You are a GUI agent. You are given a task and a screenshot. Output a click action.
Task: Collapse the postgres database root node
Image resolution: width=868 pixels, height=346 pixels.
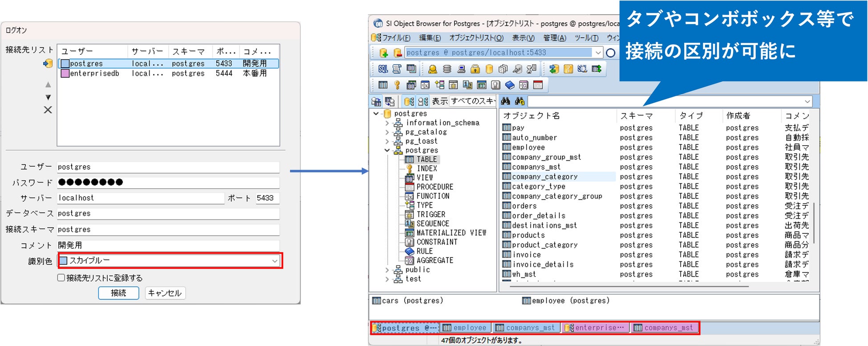(376, 114)
